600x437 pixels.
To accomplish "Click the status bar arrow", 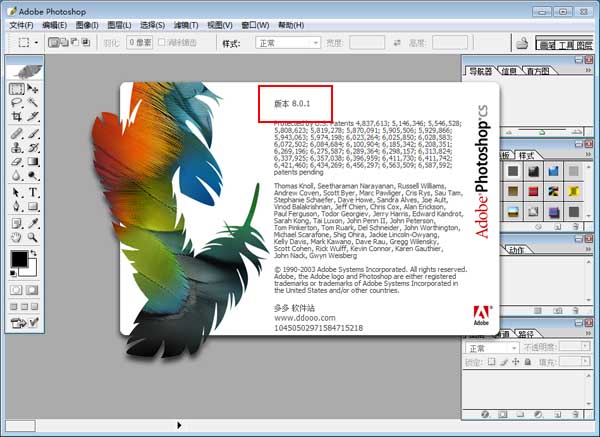I will tap(179, 425).
